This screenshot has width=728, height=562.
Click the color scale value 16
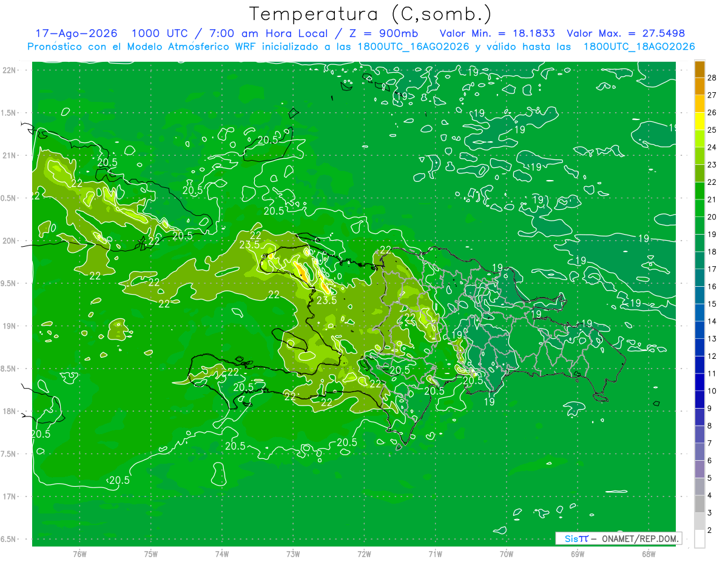coord(712,286)
